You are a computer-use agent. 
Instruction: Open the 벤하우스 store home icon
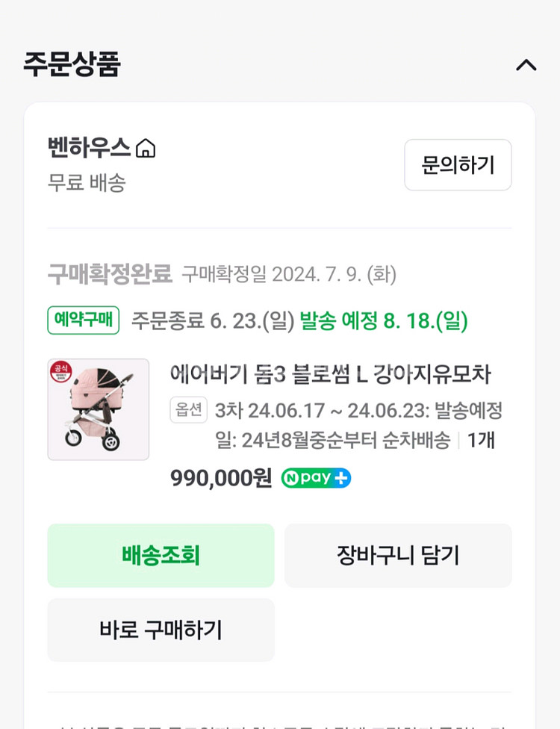point(146,148)
